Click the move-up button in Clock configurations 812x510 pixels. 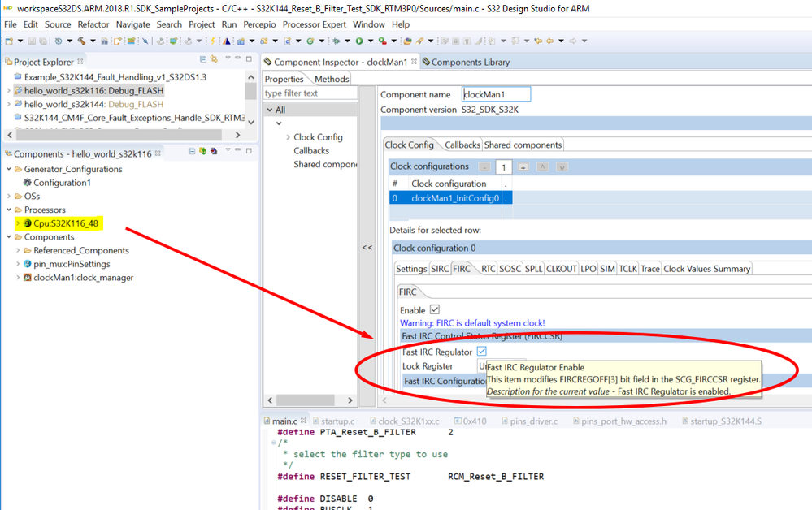[542, 167]
